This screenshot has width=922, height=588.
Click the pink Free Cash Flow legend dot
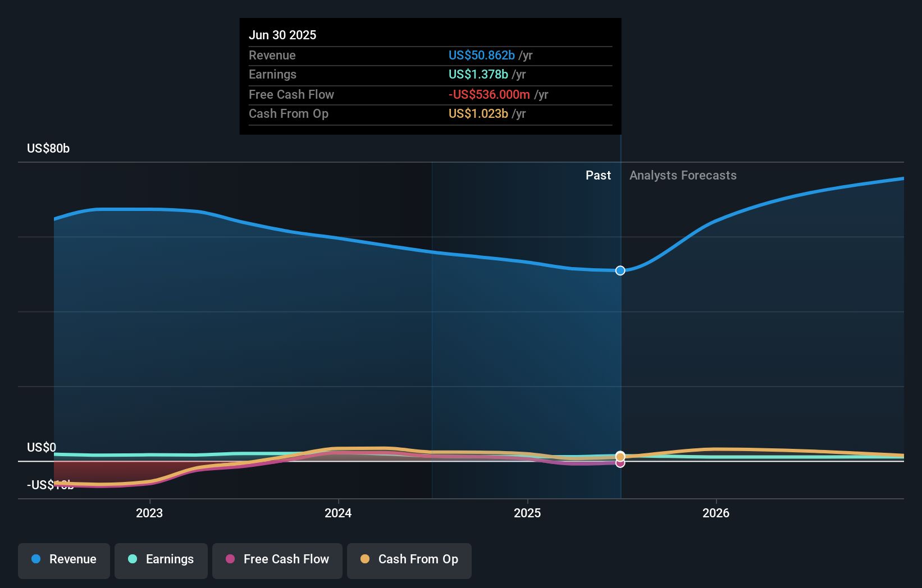(x=230, y=559)
